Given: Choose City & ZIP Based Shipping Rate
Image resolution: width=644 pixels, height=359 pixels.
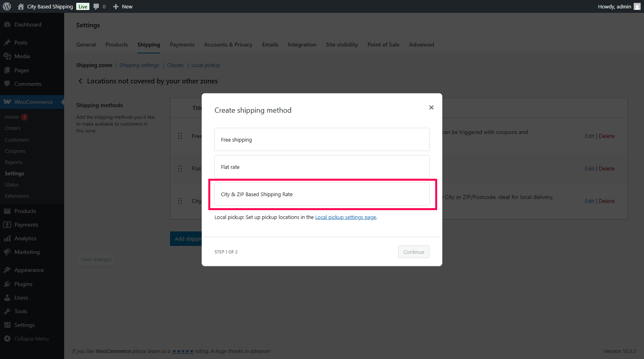Looking at the screenshot, I should (x=322, y=194).
